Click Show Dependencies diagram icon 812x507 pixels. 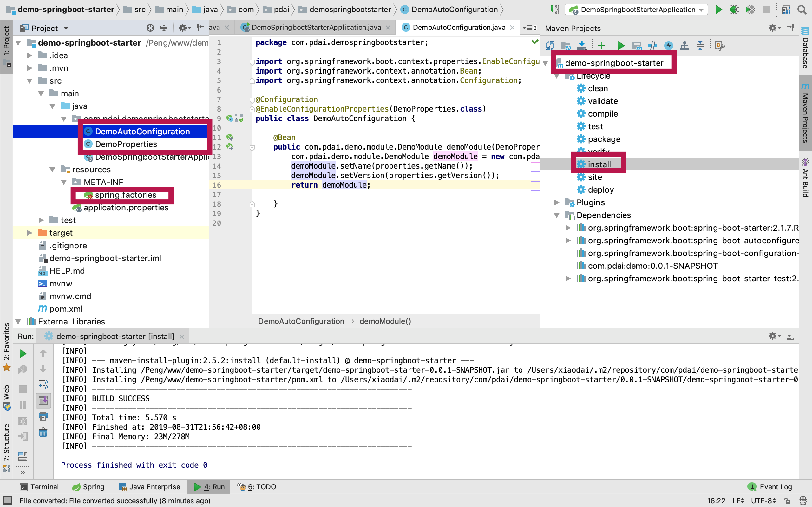pos(684,45)
